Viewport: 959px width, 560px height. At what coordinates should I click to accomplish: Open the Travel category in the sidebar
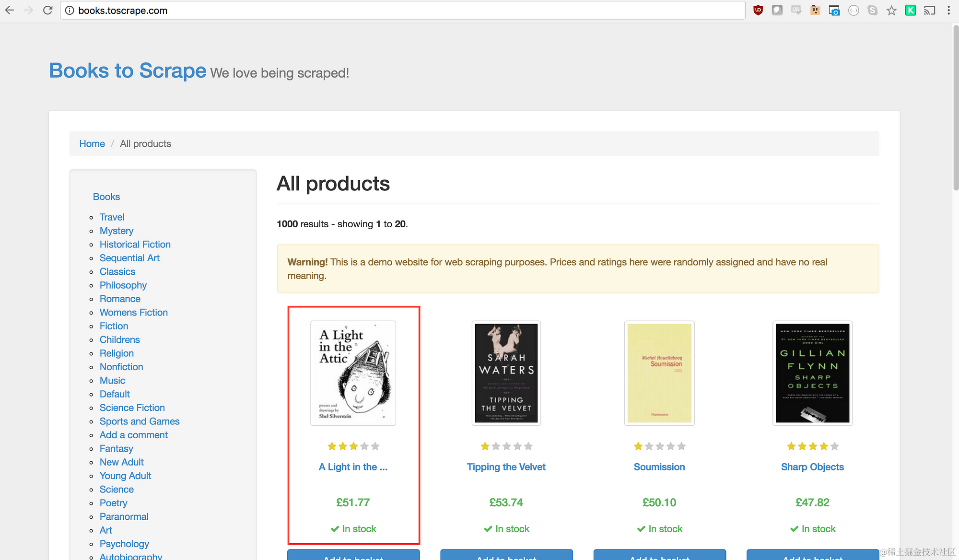coord(112,217)
